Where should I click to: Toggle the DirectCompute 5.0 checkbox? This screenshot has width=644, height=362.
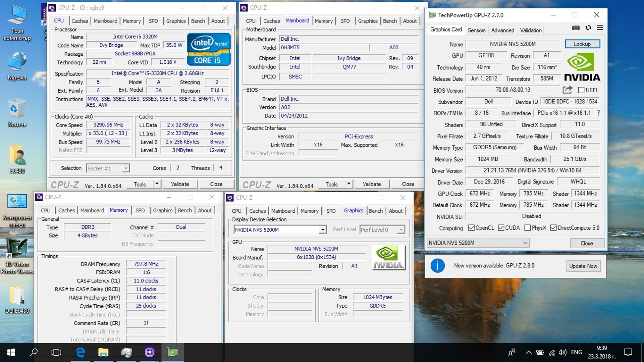tap(553, 228)
